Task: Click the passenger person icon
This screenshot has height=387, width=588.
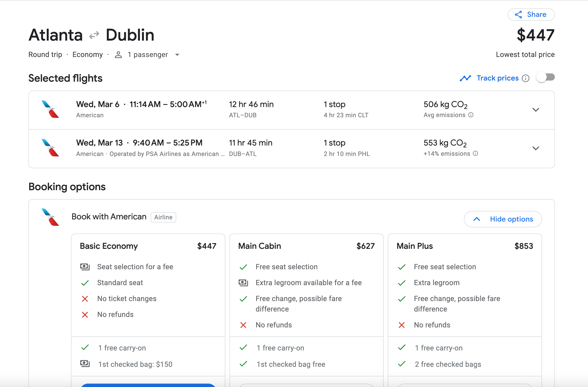Action: click(118, 55)
